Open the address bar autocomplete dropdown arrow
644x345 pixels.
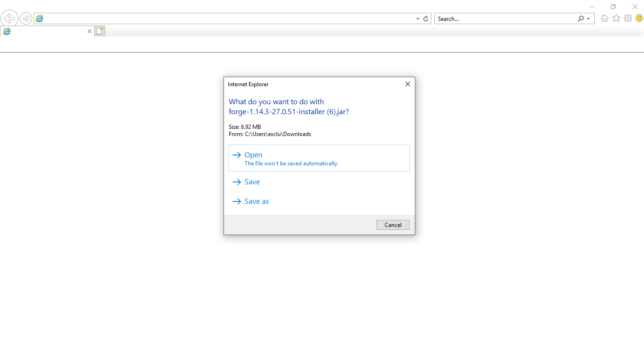pyautogui.click(x=417, y=18)
